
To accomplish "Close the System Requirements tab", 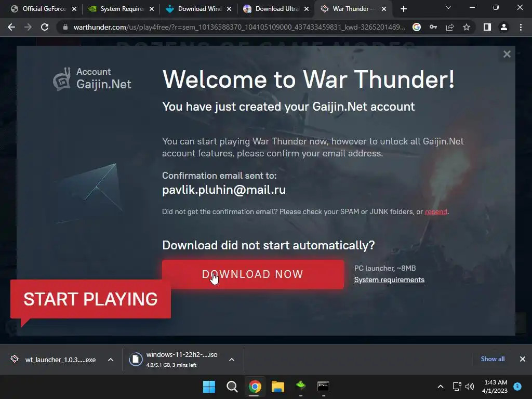I will click(x=152, y=9).
